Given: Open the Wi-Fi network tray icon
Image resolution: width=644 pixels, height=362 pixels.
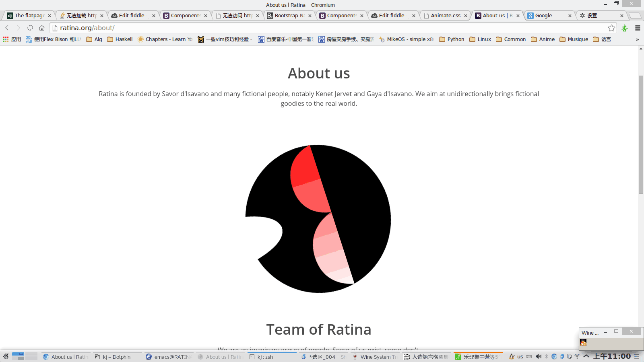Looking at the screenshot, I should (x=577, y=356).
